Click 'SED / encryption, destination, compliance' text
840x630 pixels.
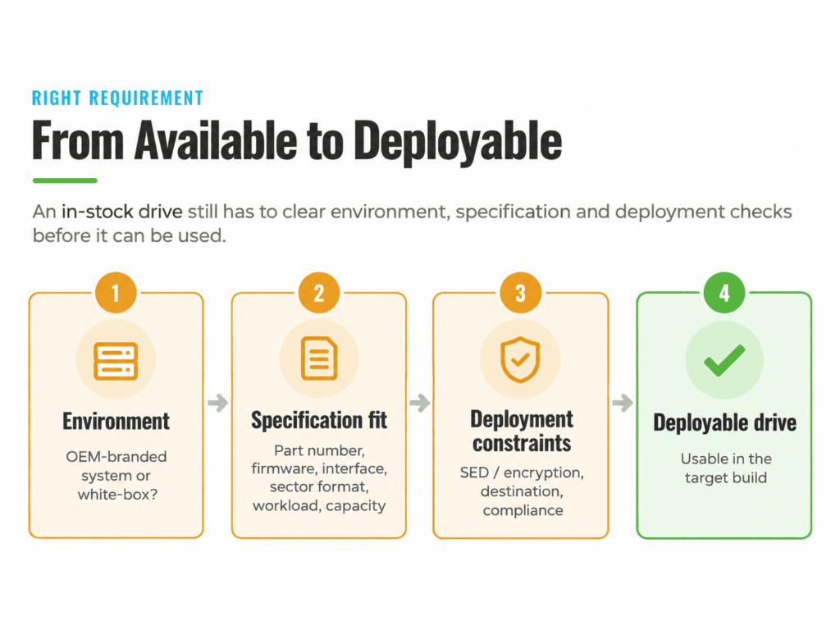click(x=522, y=491)
